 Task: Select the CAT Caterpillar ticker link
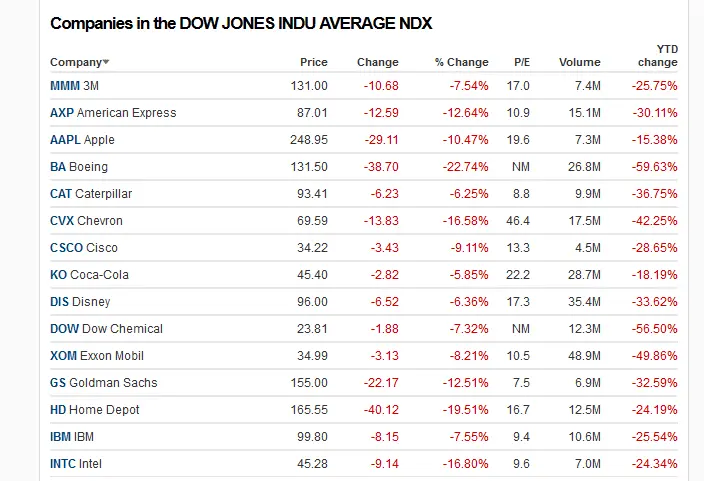coord(61,194)
